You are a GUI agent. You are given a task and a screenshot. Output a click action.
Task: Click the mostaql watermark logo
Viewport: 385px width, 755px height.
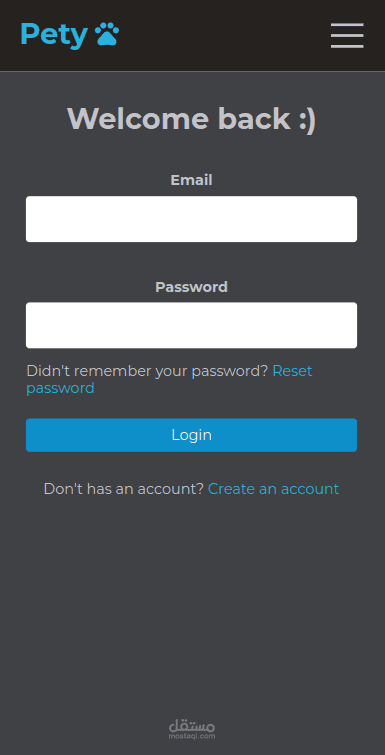(192, 729)
